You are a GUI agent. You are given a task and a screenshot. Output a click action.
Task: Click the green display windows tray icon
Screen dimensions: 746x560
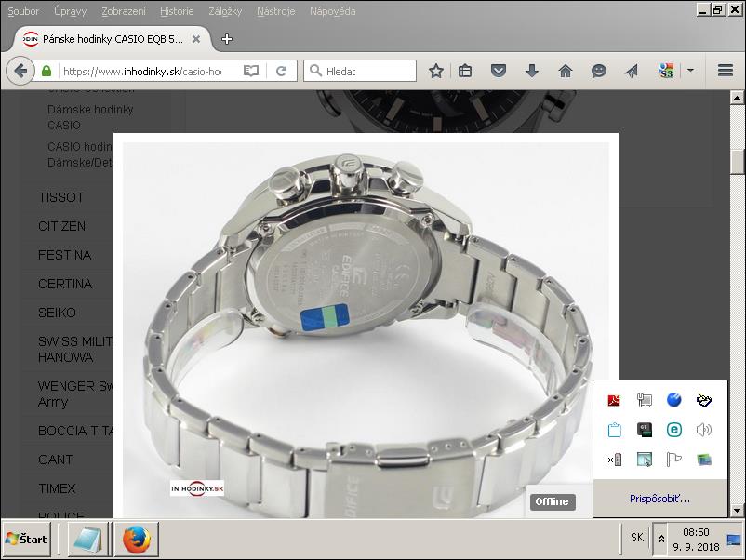[704, 460]
